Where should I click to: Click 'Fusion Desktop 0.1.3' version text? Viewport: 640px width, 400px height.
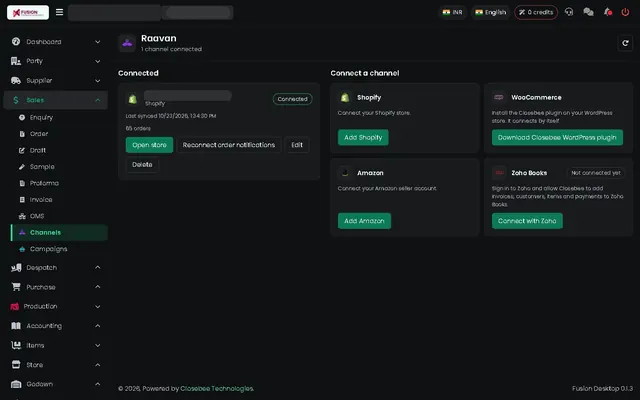click(602, 389)
